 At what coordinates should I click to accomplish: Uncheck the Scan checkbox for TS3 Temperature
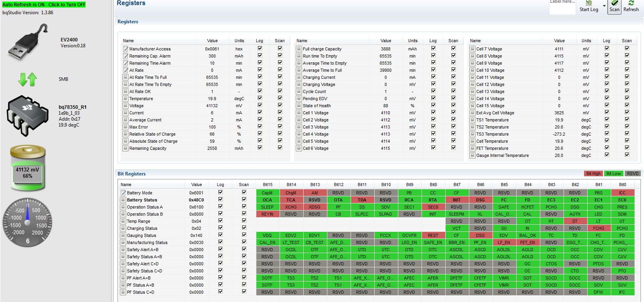(627, 134)
